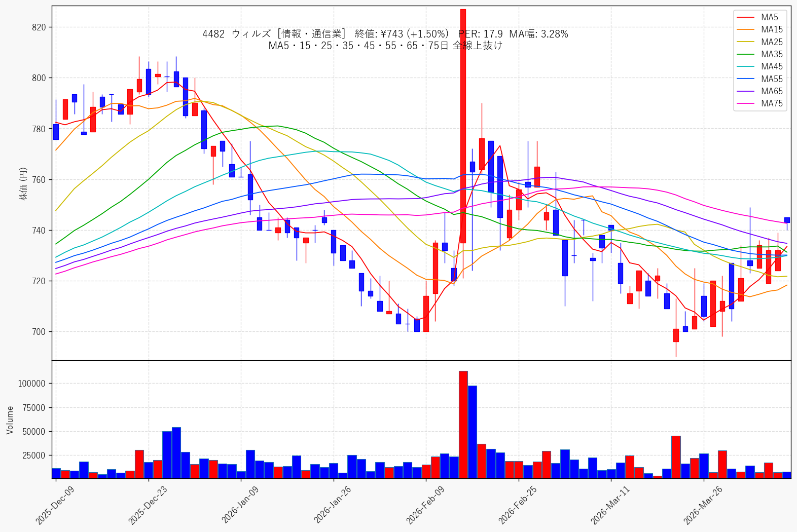Click the 2026-Jan-26 date tick label
This screenshot has width=797, height=532.
(333, 505)
